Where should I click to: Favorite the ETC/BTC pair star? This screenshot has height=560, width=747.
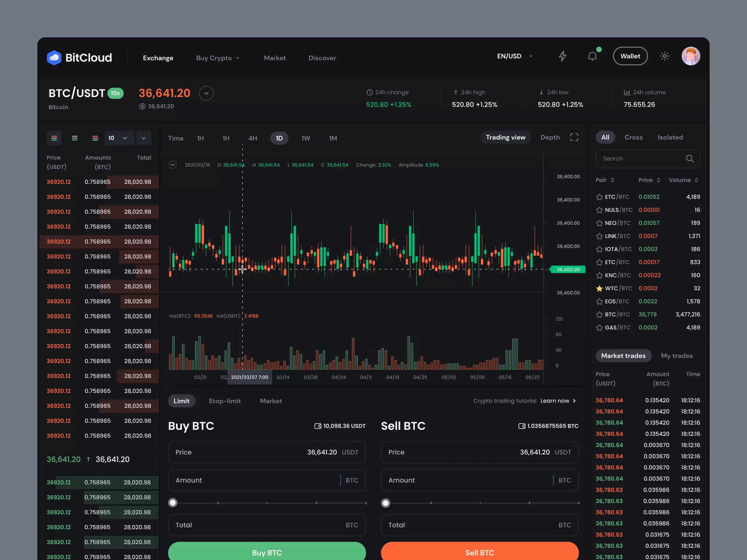(599, 196)
